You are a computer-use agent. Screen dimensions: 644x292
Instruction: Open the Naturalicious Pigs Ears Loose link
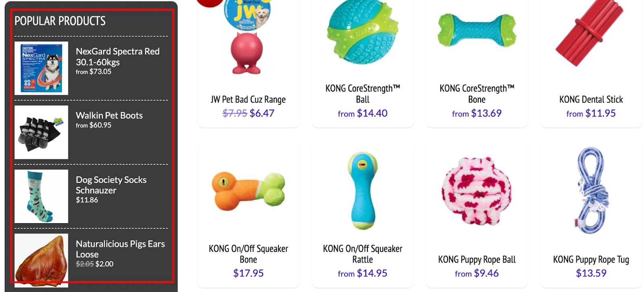(120, 249)
